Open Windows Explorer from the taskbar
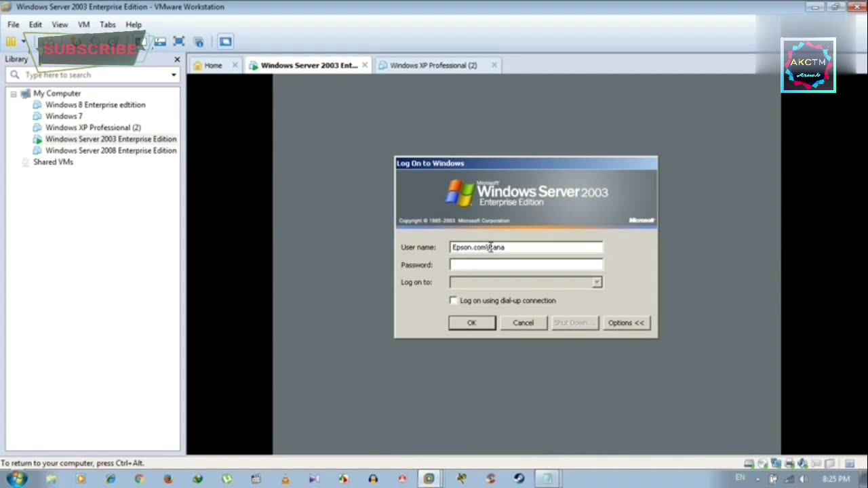Screen dimensions: 868x488 click(52, 479)
